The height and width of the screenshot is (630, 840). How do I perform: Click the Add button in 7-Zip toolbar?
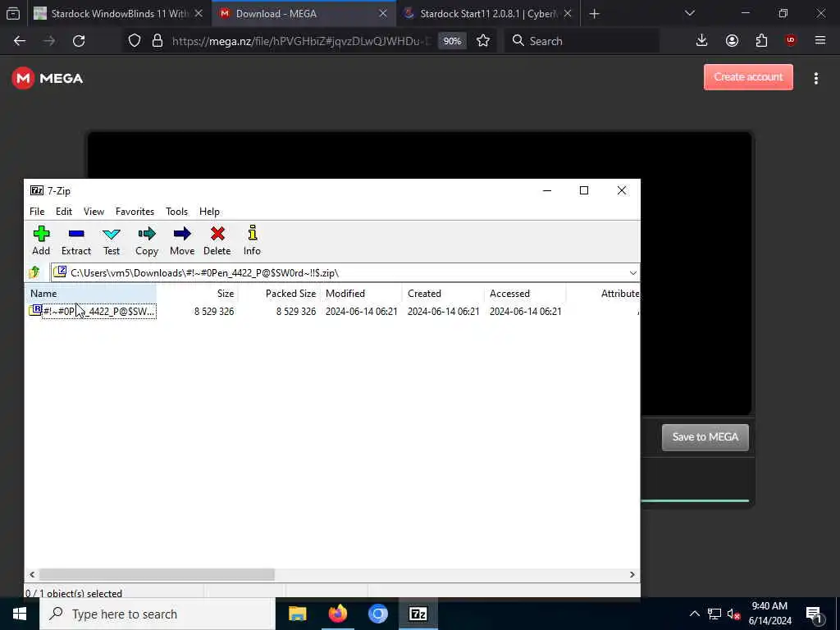(x=41, y=240)
